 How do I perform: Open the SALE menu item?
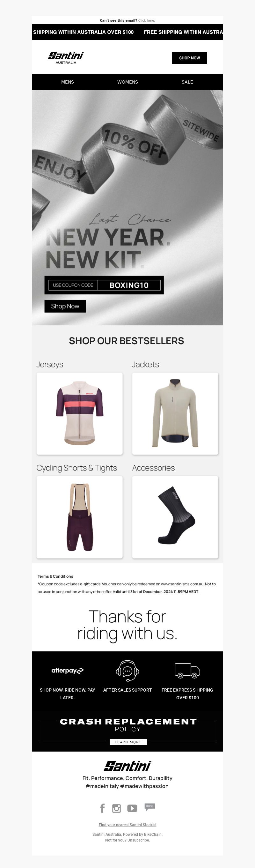(x=187, y=82)
